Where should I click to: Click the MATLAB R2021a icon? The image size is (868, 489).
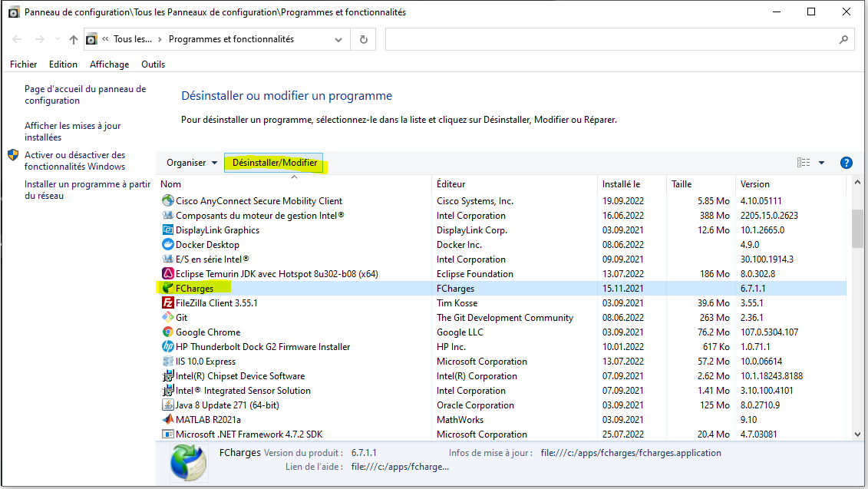tap(168, 419)
